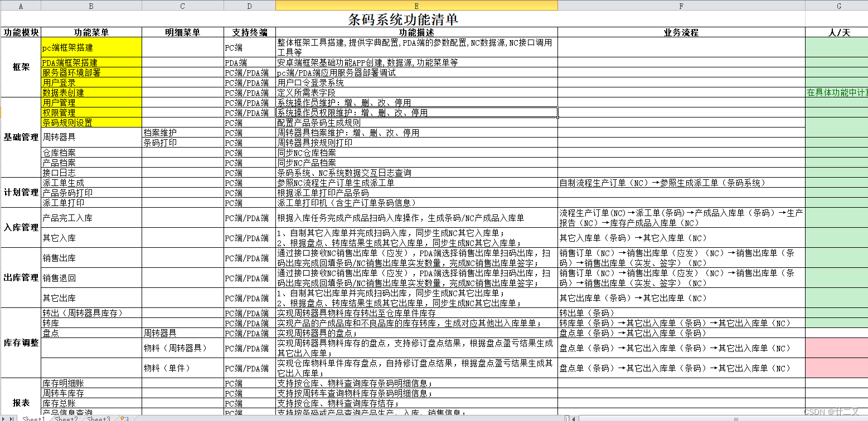Click the 服务器环境部署 cell

tap(91, 72)
